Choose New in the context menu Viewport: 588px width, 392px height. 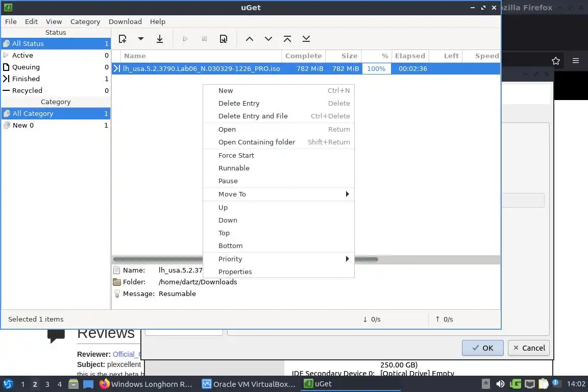click(279, 90)
